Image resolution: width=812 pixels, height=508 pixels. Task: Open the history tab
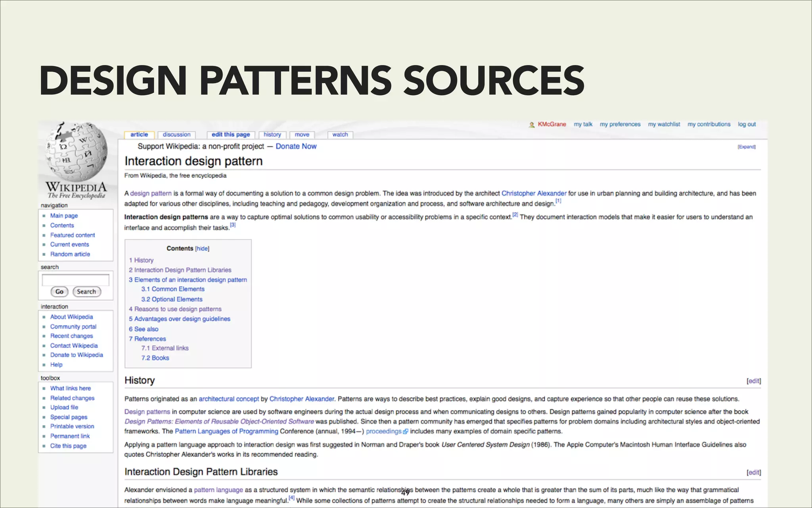click(272, 135)
